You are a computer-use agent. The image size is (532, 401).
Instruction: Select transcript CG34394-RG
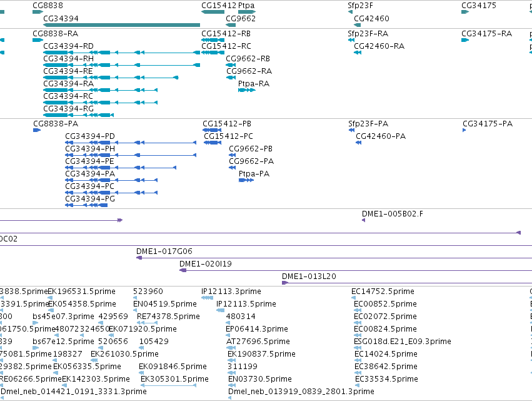coord(69,109)
